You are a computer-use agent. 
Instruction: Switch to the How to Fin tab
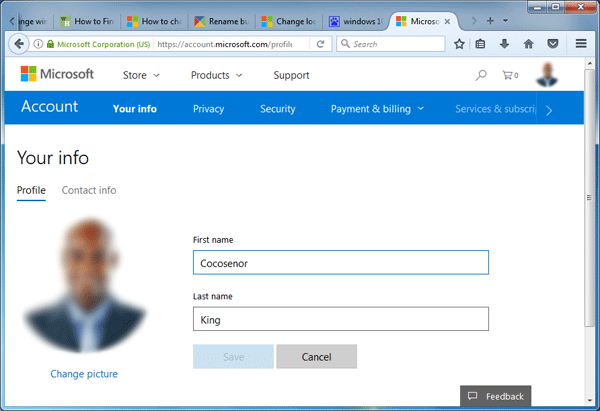[87, 21]
